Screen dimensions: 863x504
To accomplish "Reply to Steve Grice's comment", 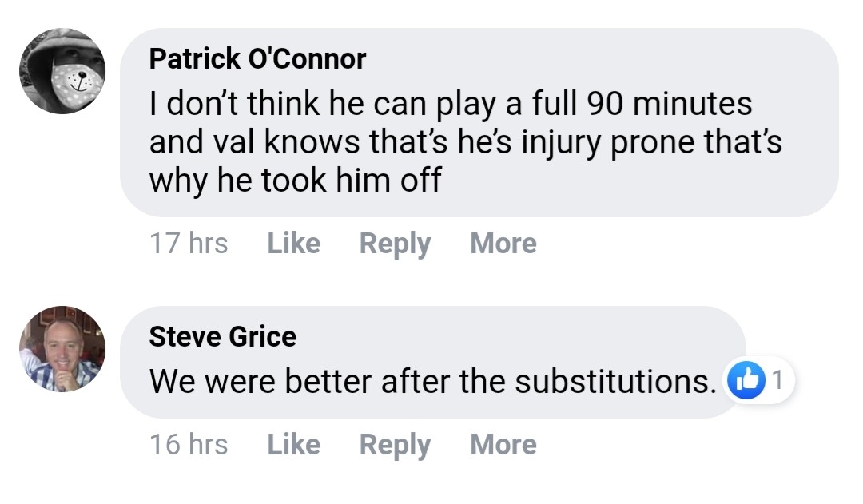I will [395, 444].
